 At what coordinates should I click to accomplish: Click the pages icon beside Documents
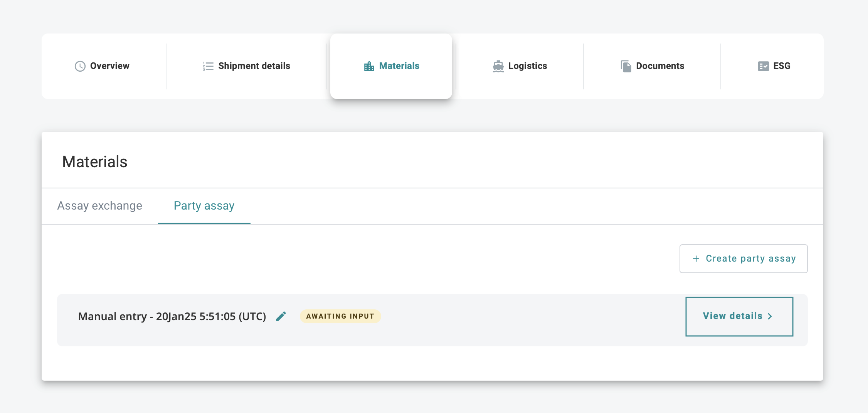click(626, 66)
